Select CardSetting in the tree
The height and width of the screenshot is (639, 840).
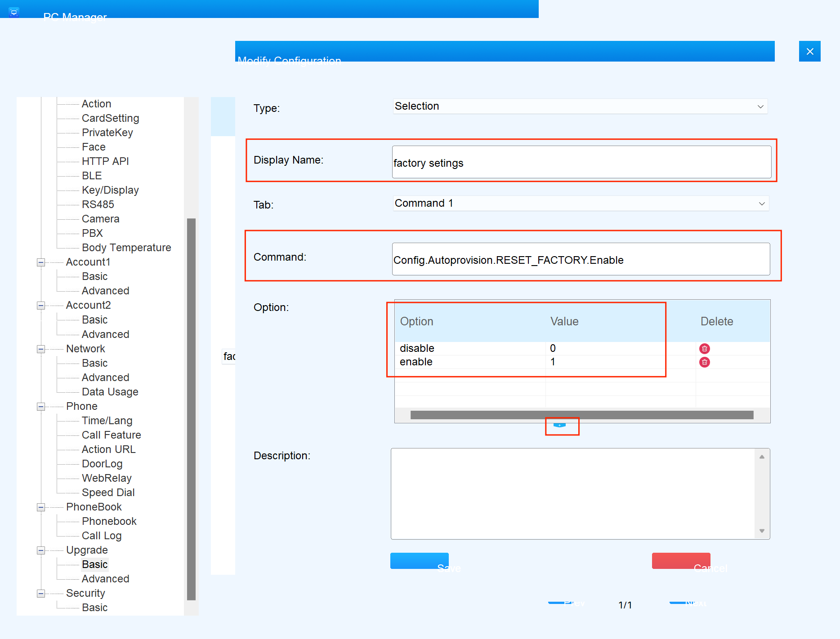(111, 118)
